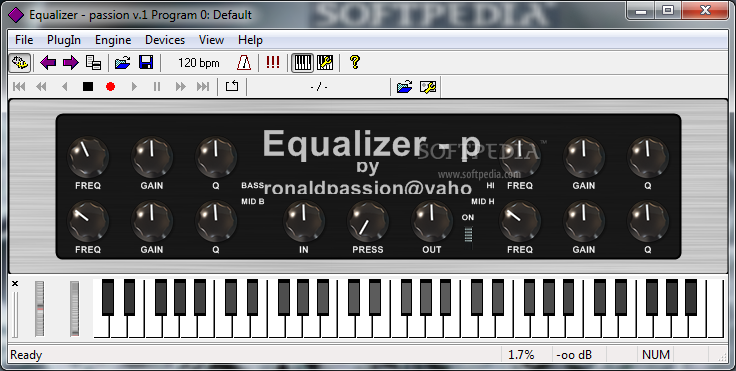Click the fast-forward double-right arrow
The height and width of the screenshot is (371, 736).
(180, 86)
